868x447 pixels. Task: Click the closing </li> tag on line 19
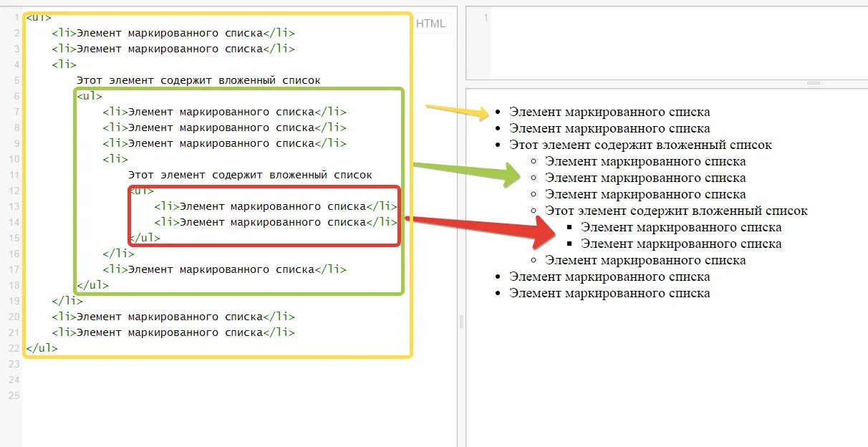click(x=67, y=301)
